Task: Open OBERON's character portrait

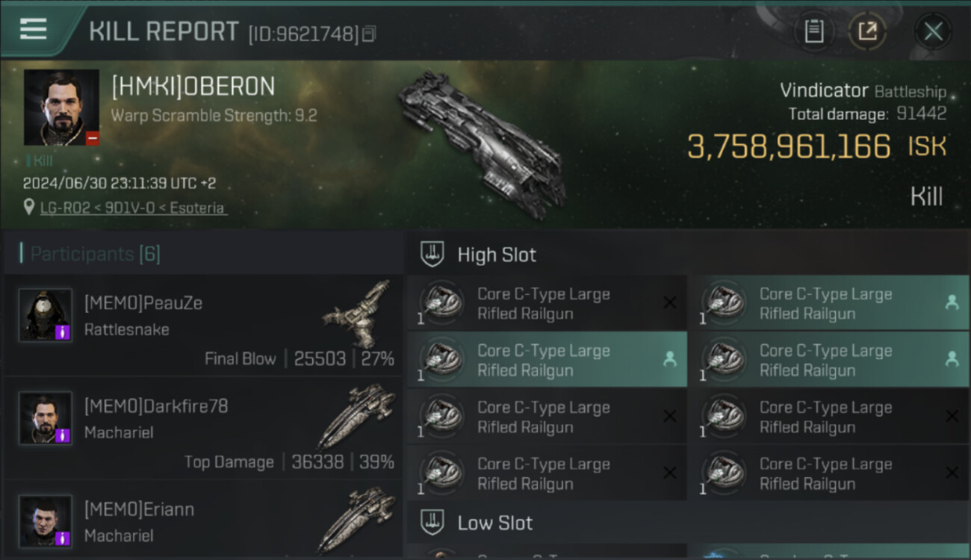Action: (x=61, y=108)
